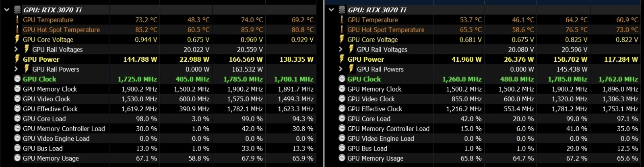The width and height of the screenshot is (644, 167).
Task: Click round icon of right panel's GPU Effective Clock
Action: (342, 109)
